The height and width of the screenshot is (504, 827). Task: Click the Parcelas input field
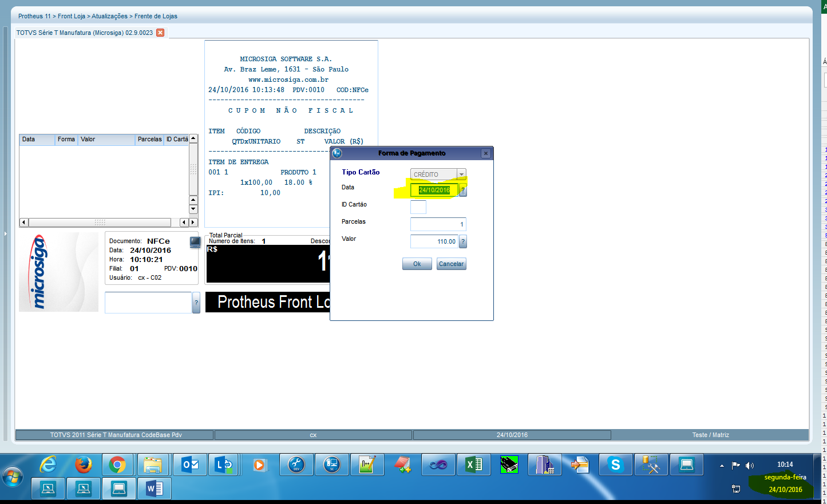(x=438, y=224)
